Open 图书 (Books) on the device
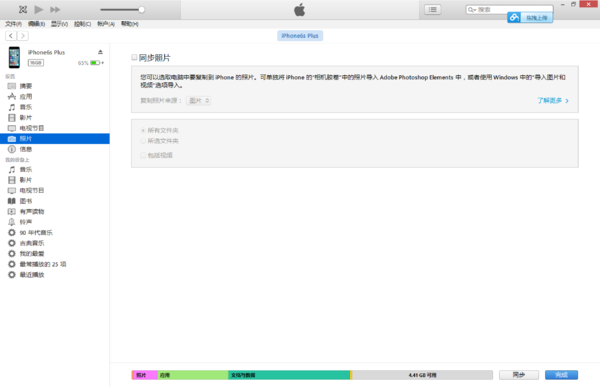The width and height of the screenshot is (600, 387). click(55, 201)
